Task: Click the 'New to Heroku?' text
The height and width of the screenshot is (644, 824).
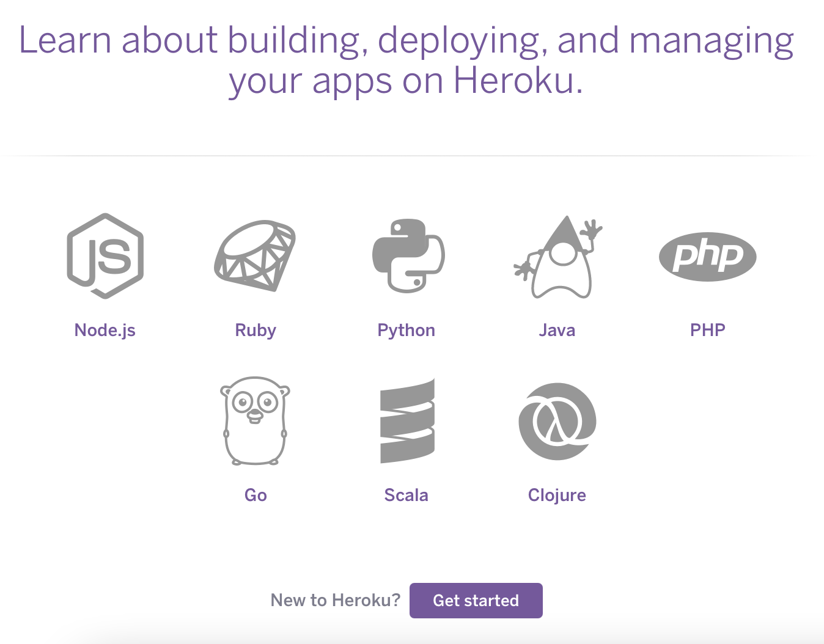Action: (x=336, y=601)
